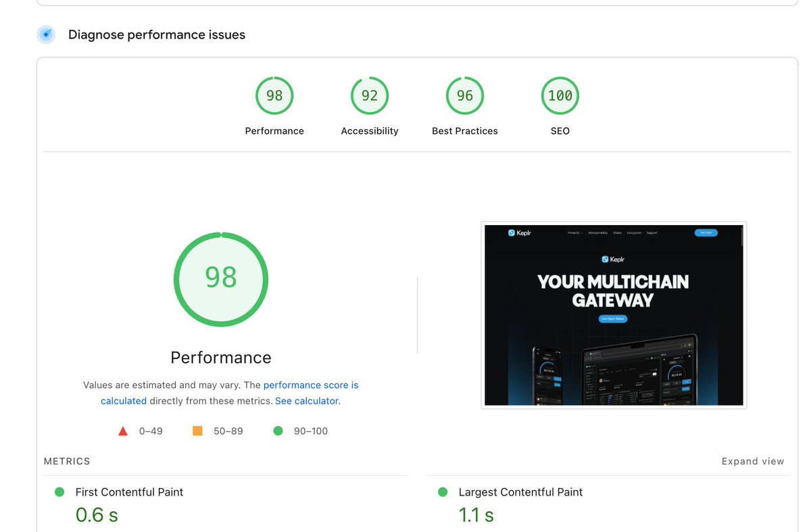Screen dimensions: 811x532
Task: Click the 1.1 s metric value
Action: 476,515
